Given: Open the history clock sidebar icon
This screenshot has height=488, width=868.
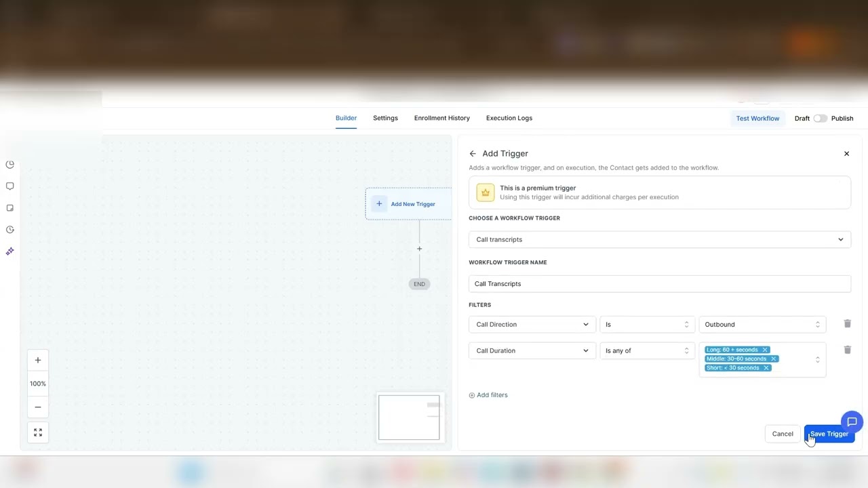Looking at the screenshot, I should point(10,230).
